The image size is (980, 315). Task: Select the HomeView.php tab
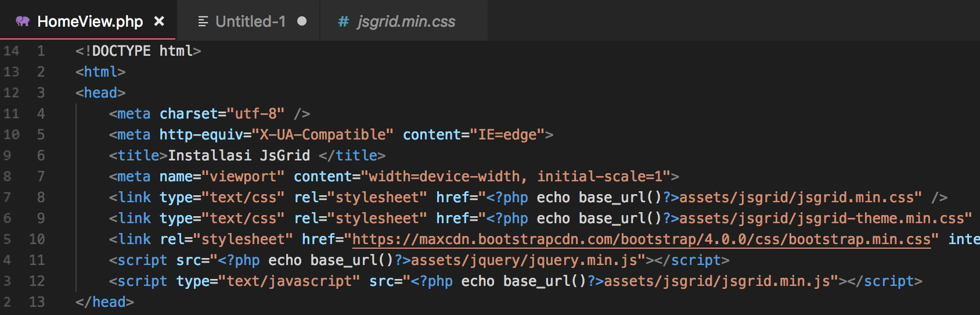coord(88,20)
